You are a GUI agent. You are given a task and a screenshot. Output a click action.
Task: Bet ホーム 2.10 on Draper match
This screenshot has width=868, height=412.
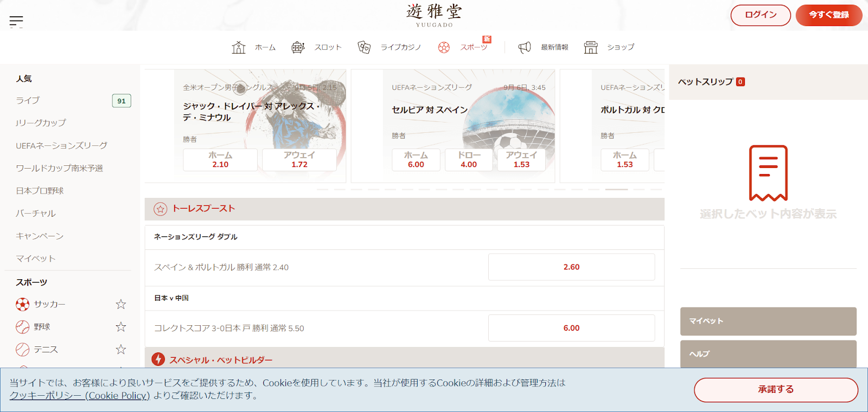220,160
